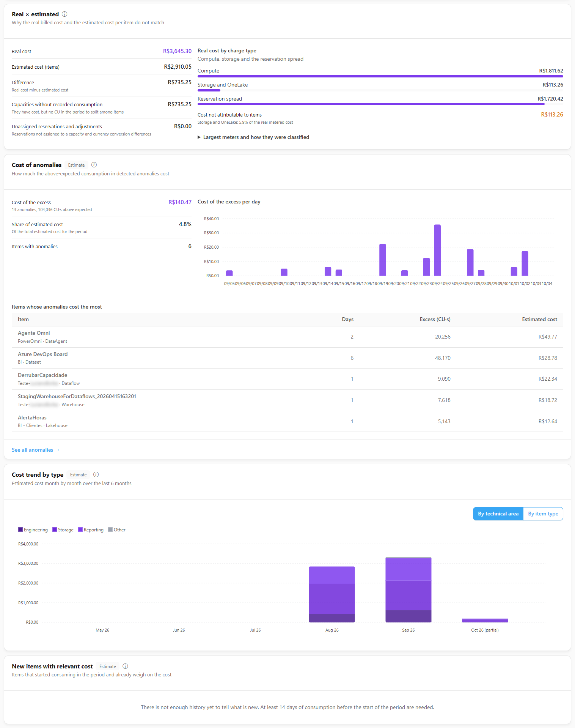The height and width of the screenshot is (728, 575).
Task: Click the 48,170 excess value cell
Action: tap(443, 358)
